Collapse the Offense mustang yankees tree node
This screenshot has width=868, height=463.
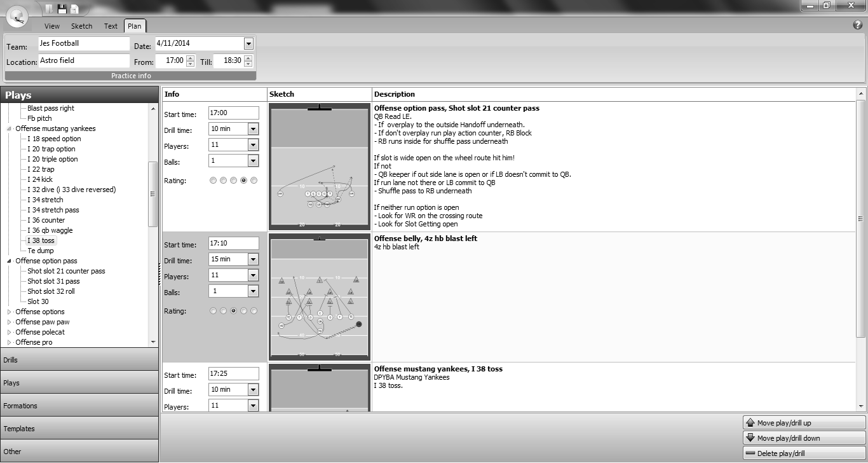10,128
